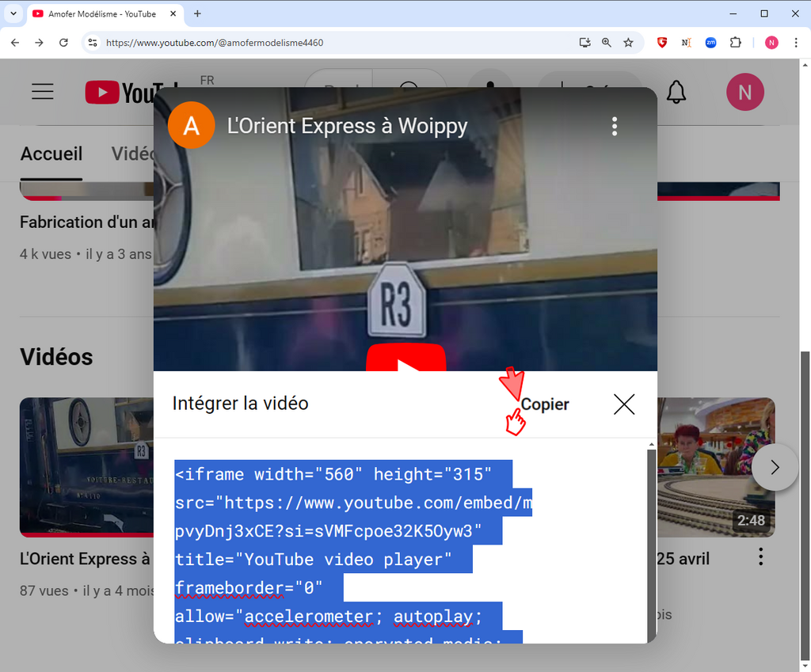This screenshot has height=672, width=811.
Task: Open the account avatar N menu
Action: [x=744, y=92]
